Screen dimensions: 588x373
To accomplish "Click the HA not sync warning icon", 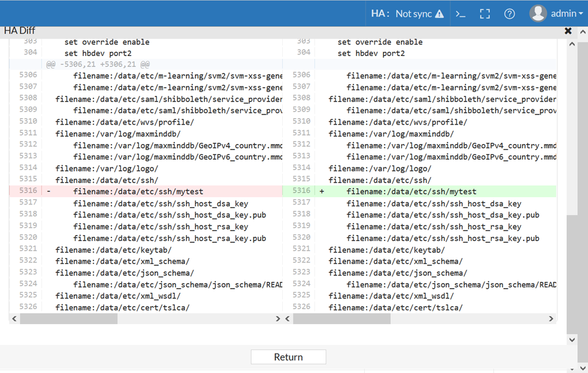I will click(440, 14).
